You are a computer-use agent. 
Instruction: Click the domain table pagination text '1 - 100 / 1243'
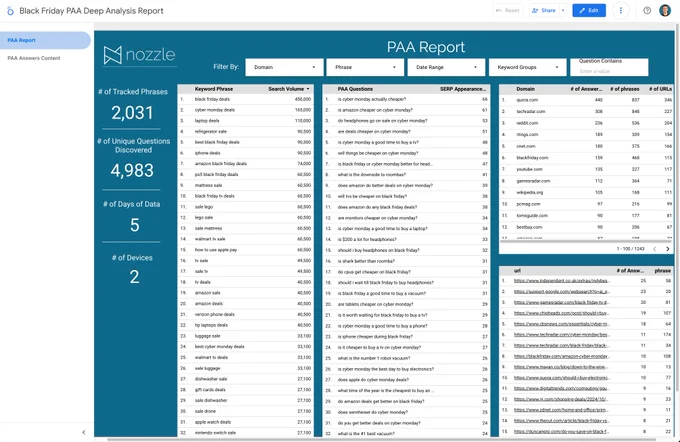click(x=631, y=249)
